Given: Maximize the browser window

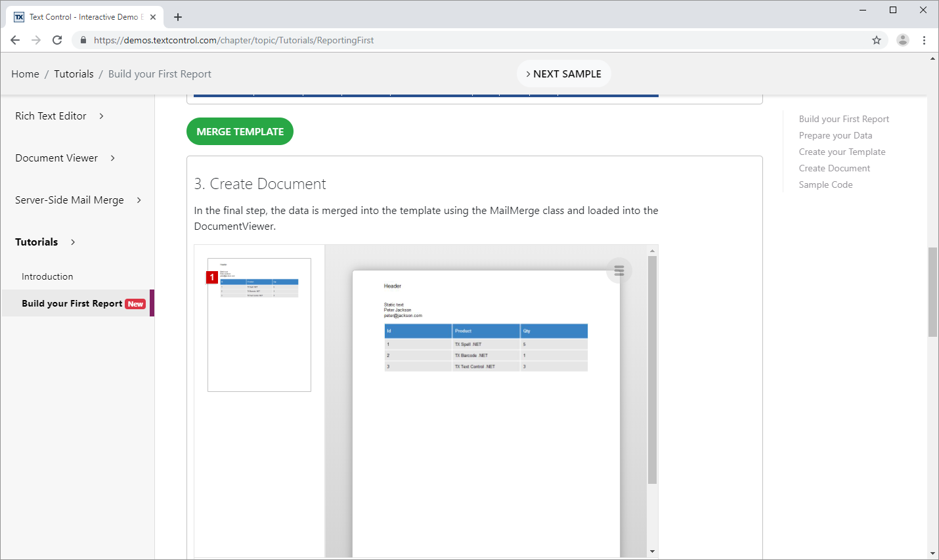Looking at the screenshot, I should pos(893,10).
